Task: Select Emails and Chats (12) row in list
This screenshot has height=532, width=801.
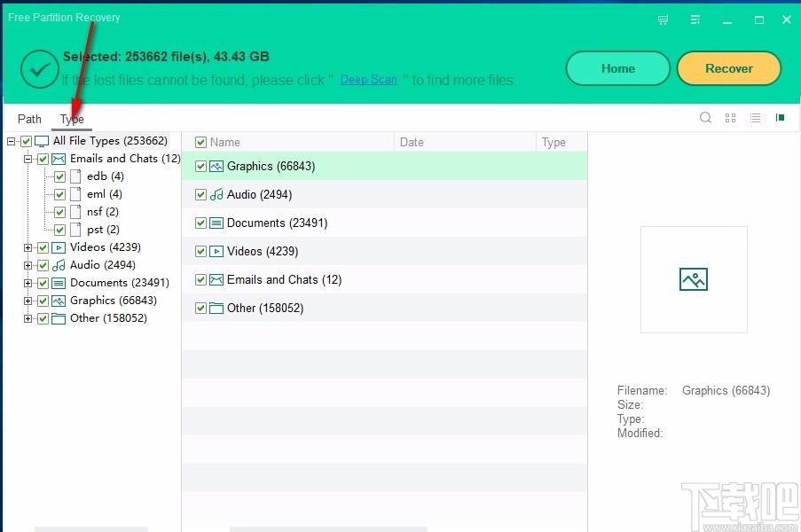Action: tap(384, 280)
